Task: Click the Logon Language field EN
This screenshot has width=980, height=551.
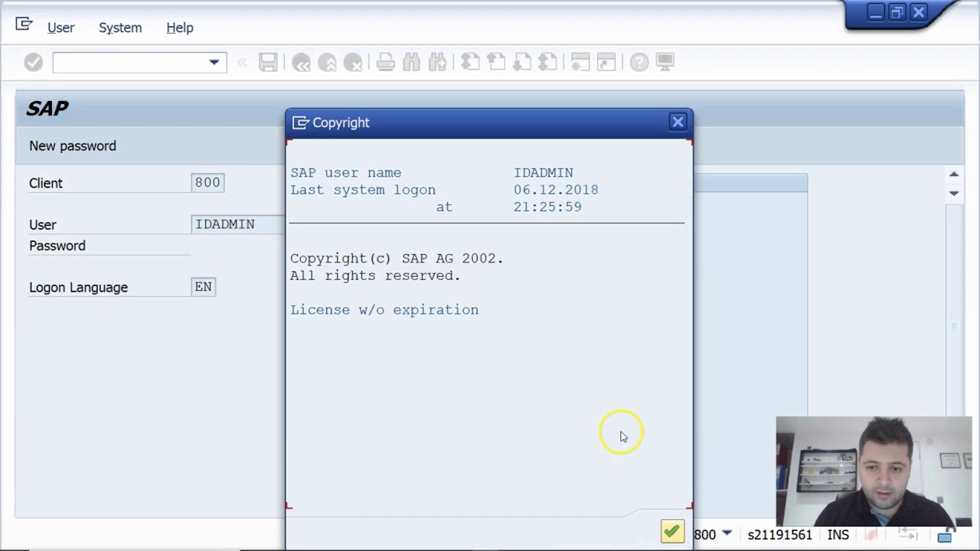Action: (x=203, y=287)
